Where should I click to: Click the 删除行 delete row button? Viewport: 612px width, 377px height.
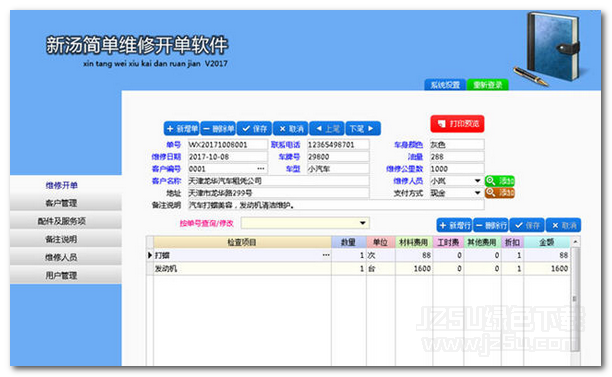point(491,225)
